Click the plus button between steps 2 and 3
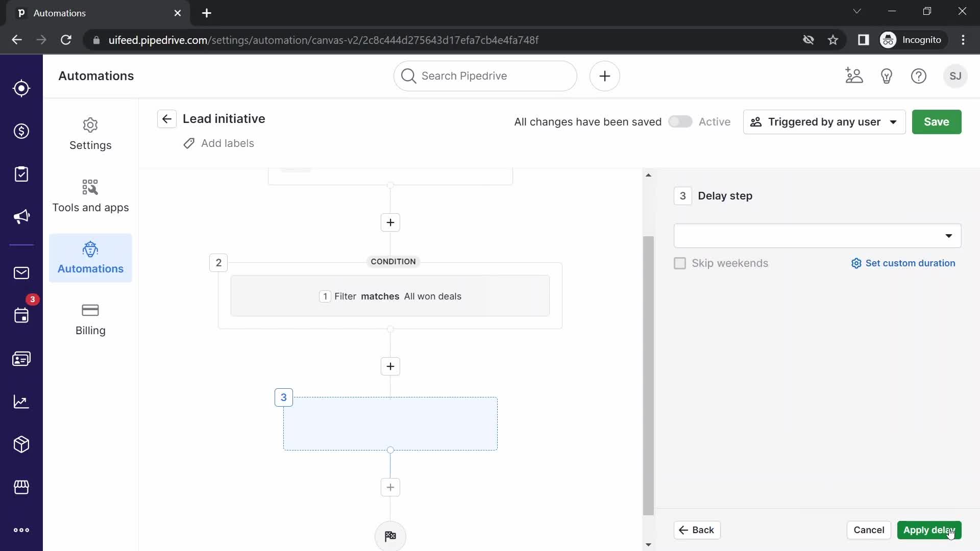The height and width of the screenshot is (551, 980). point(390,366)
